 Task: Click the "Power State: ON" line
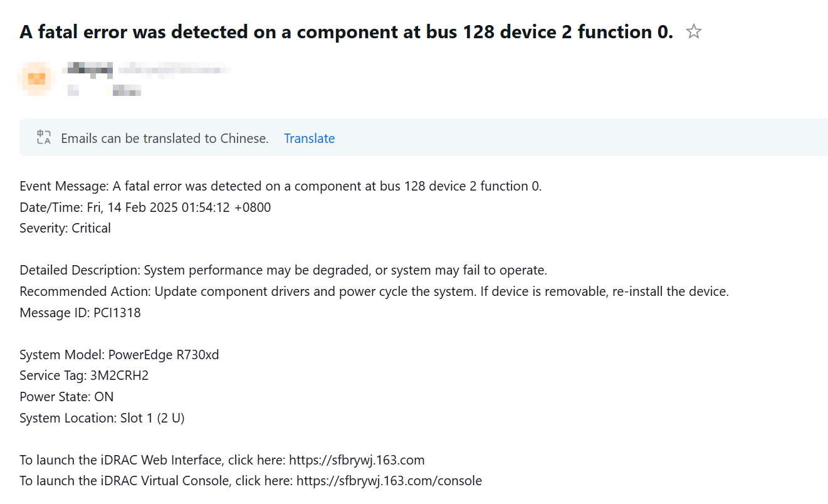66,397
